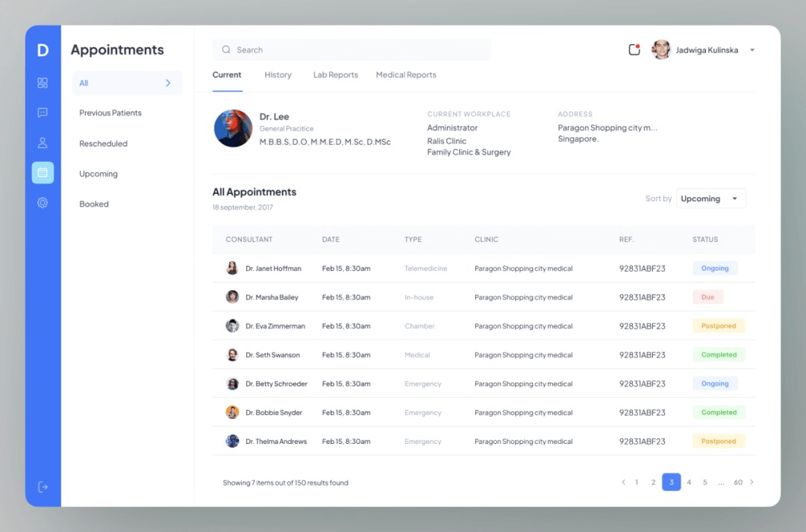This screenshot has width=806, height=532.
Task: Click the In-house type cell
Action: point(419,297)
